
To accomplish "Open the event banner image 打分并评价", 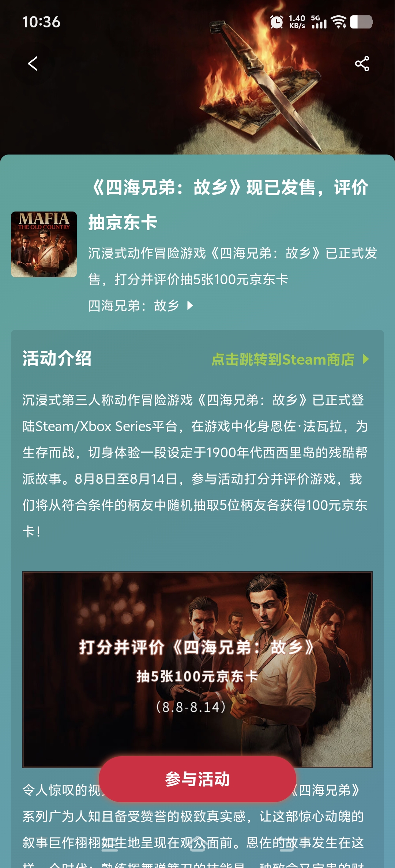I will [197, 669].
